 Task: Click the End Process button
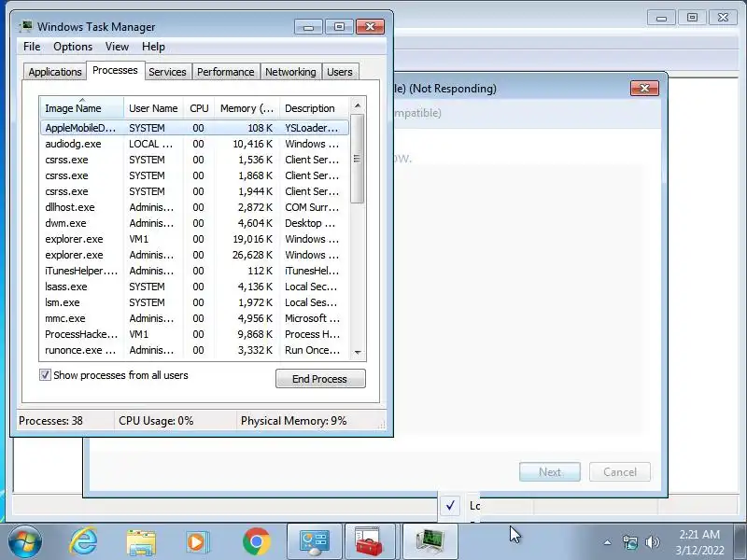point(320,379)
